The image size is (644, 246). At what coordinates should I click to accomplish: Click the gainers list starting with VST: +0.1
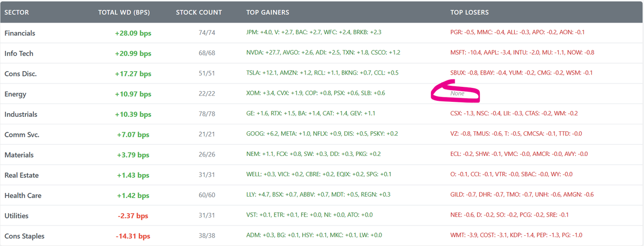(310, 215)
